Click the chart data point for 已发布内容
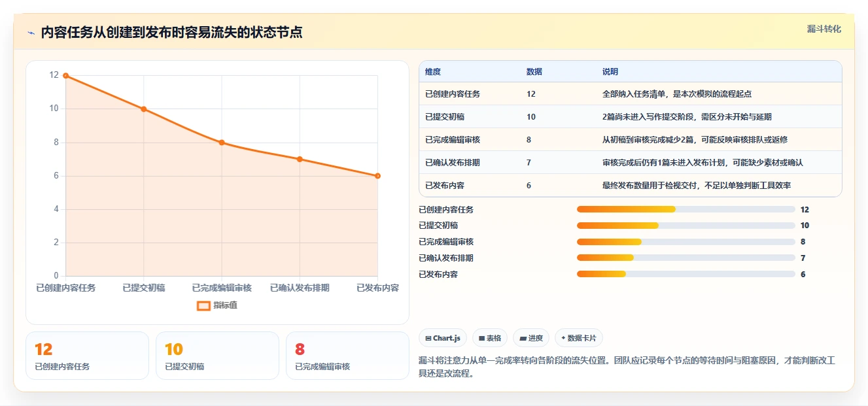The width and height of the screenshot is (868, 406). point(377,176)
